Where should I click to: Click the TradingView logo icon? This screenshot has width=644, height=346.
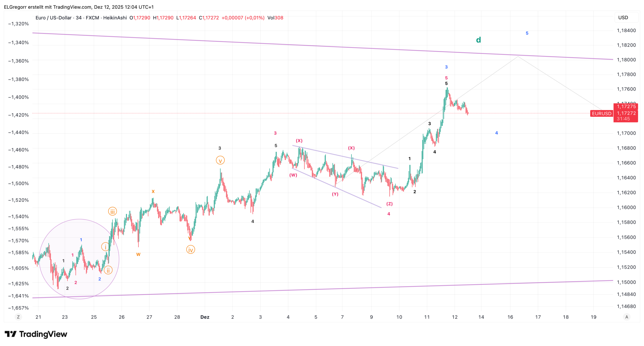[x=10, y=334]
